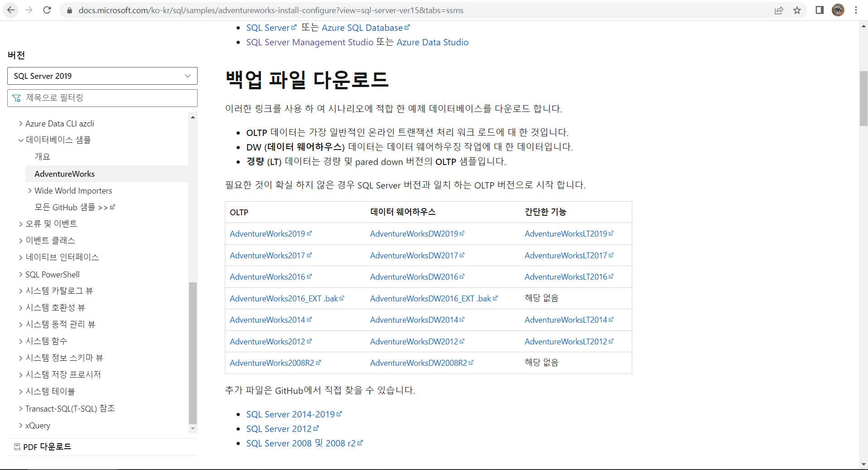Open 시스템 함수 tree item
Image resolution: width=868 pixels, height=470 pixels.
click(46, 341)
